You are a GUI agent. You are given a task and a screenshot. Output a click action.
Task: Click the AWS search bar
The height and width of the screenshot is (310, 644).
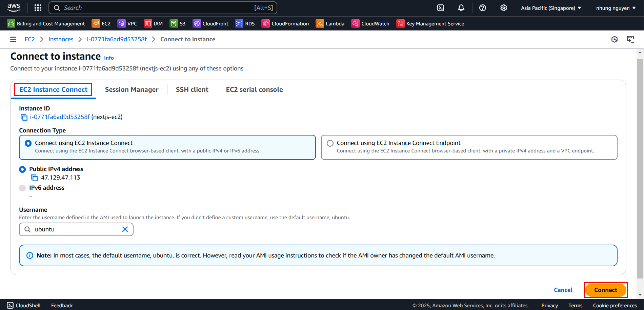pos(163,8)
